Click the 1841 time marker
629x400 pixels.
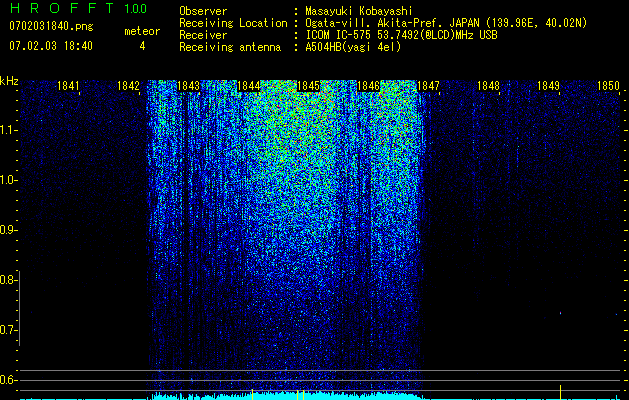pos(69,86)
